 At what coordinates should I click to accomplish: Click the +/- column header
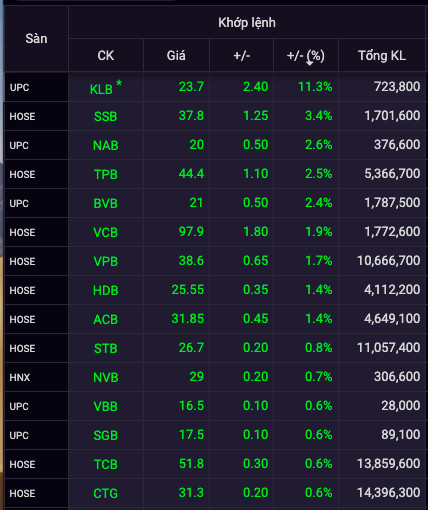click(242, 55)
